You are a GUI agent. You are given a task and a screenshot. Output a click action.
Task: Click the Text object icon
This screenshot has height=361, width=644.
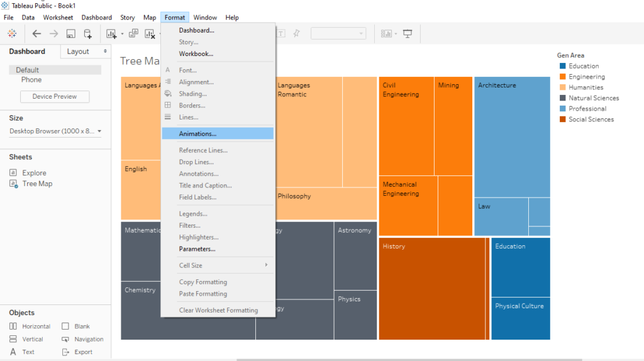click(13, 352)
